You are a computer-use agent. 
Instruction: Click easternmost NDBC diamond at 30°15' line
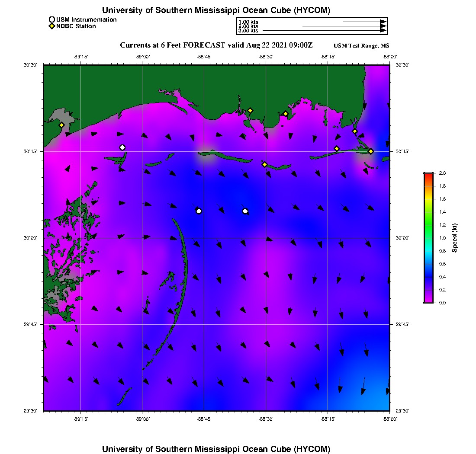(x=371, y=151)
